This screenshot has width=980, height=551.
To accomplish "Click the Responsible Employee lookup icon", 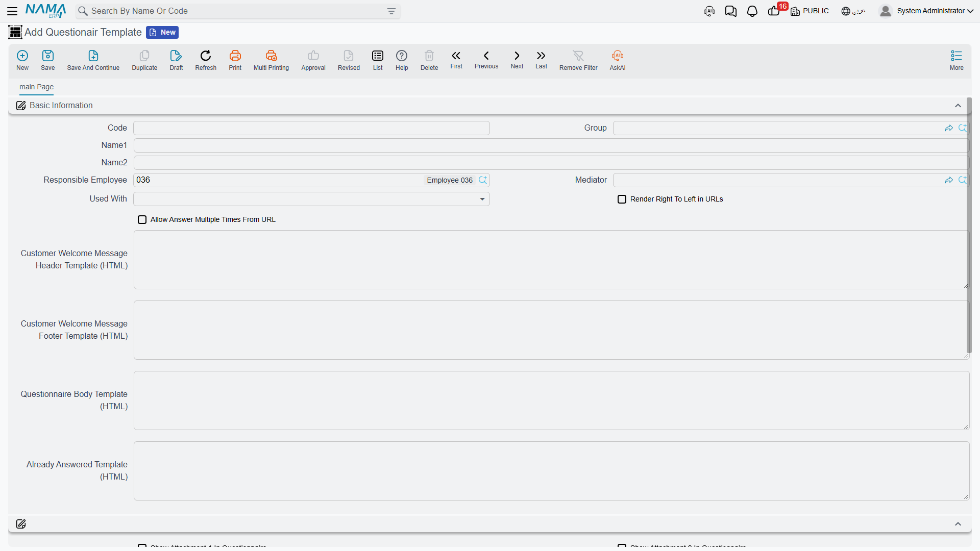I will (x=483, y=180).
